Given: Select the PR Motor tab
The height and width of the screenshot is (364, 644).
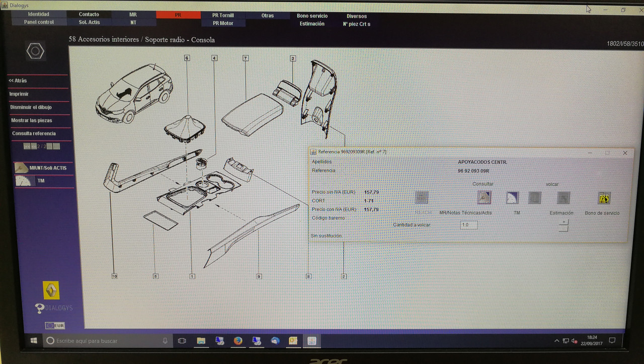Looking at the screenshot, I should tap(223, 23).
